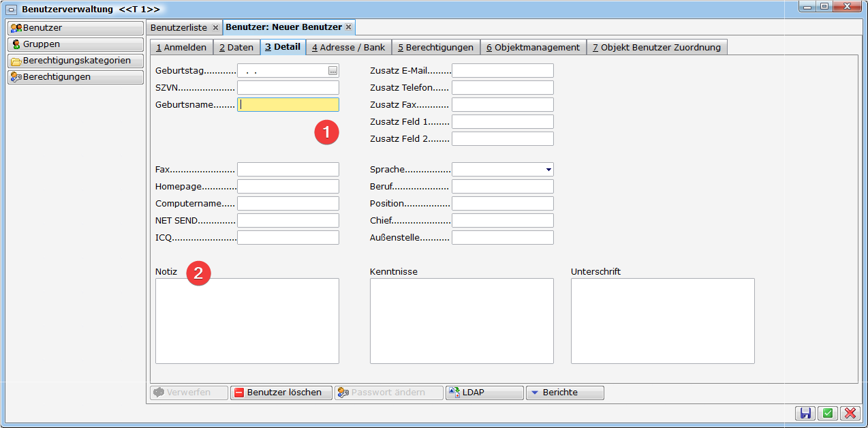868x428 pixels.
Task: Click the red X cancel icon
Action: pyautogui.click(x=850, y=413)
